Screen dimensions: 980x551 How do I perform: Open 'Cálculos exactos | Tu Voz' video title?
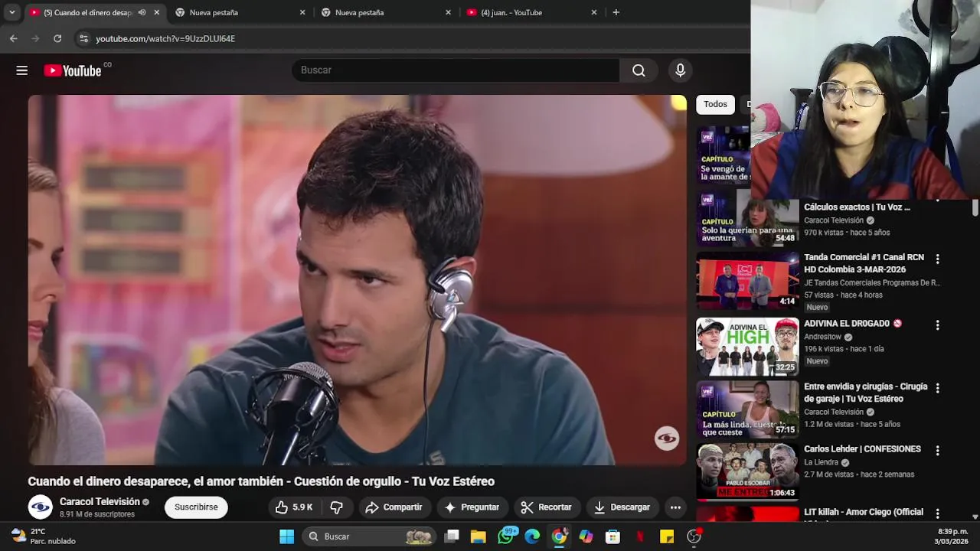tap(857, 207)
